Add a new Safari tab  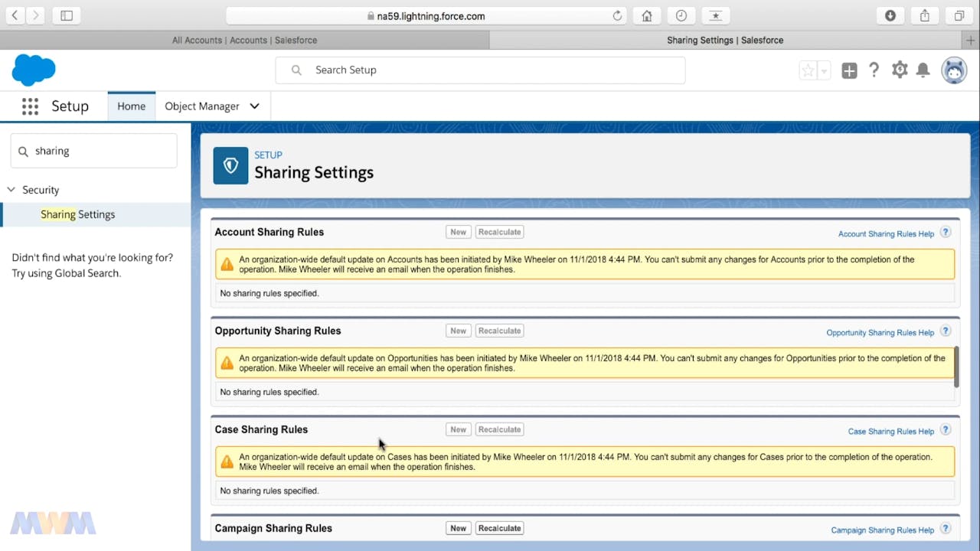point(972,40)
